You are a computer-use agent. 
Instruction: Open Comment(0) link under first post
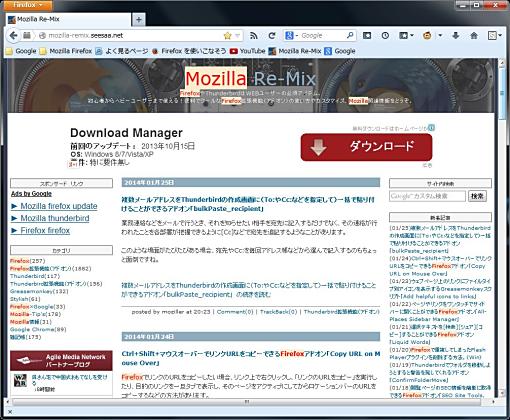[x=235, y=312]
